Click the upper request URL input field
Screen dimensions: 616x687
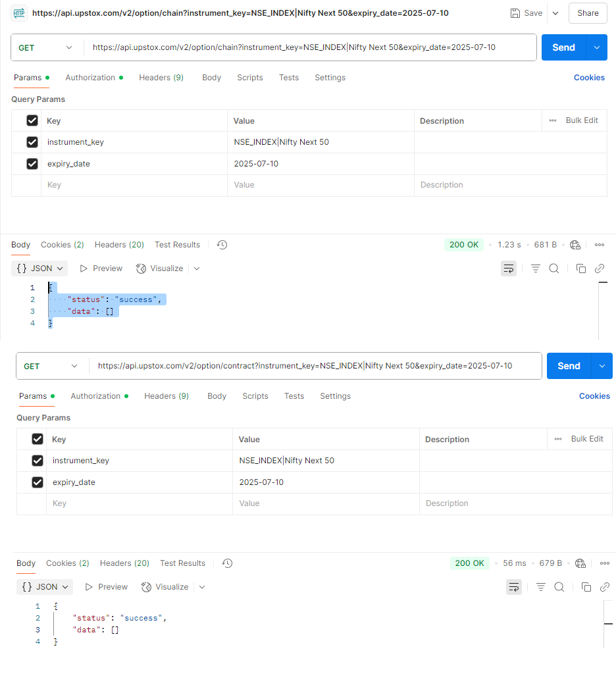click(x=309, y=47)
